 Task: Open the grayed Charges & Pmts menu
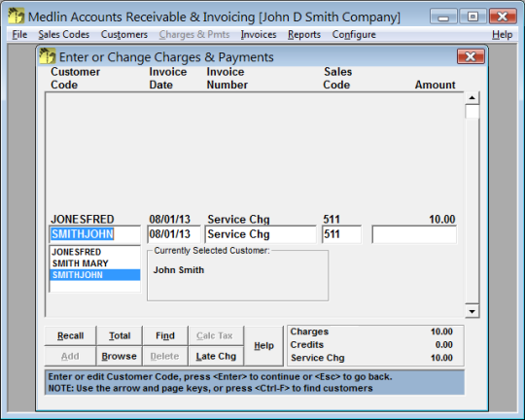(x=194, y=34)
